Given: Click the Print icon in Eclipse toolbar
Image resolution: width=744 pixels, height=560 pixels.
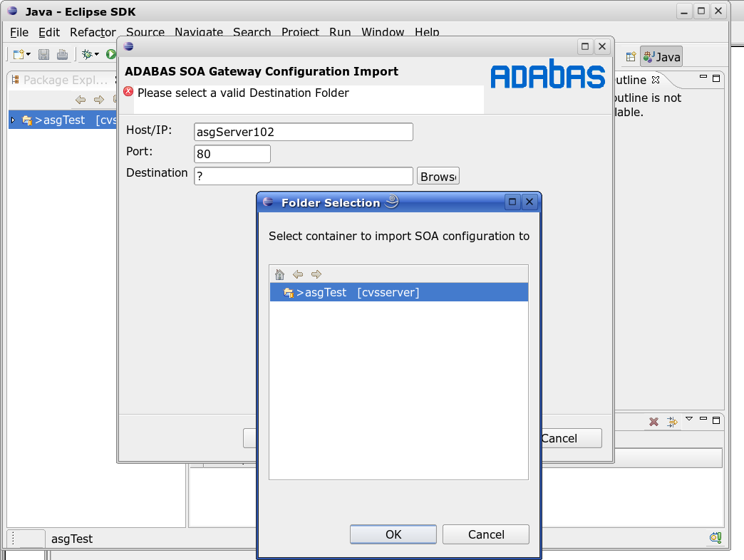Looking at the screenshot, I should point(62,55).
